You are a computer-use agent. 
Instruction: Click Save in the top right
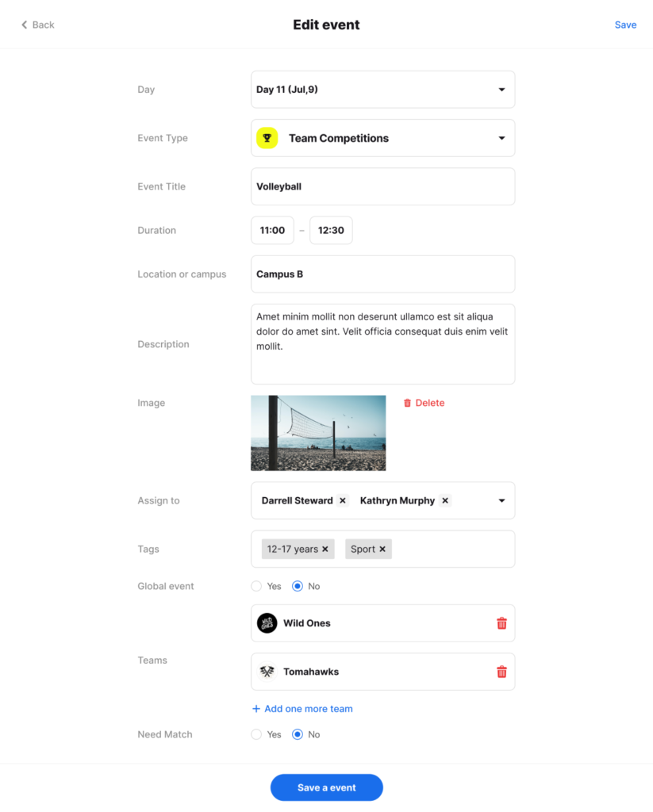click(x=625, y=25)
